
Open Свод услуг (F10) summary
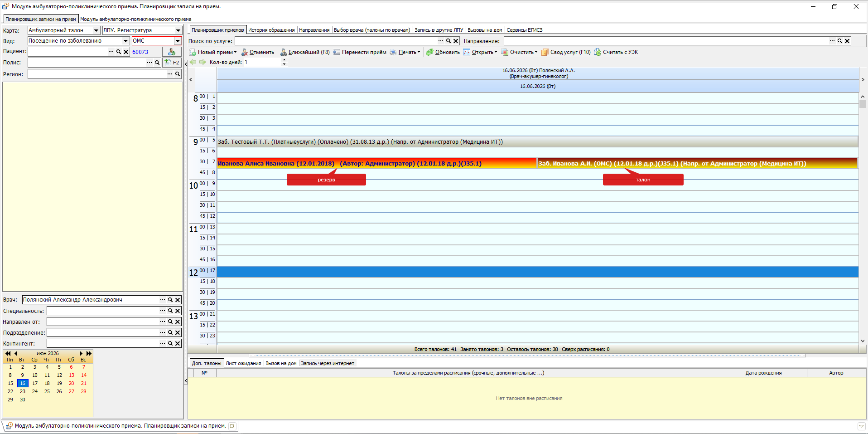pos(566,52)
